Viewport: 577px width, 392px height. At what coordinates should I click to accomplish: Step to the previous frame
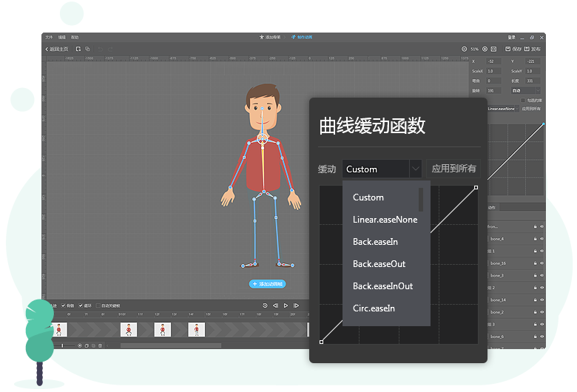pos(275,305)
